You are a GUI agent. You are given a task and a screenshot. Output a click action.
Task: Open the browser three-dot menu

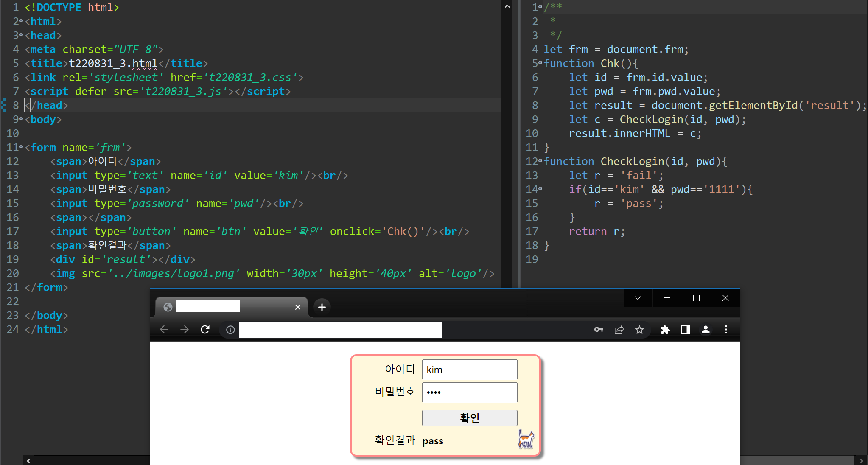click(x=726, y=330)
